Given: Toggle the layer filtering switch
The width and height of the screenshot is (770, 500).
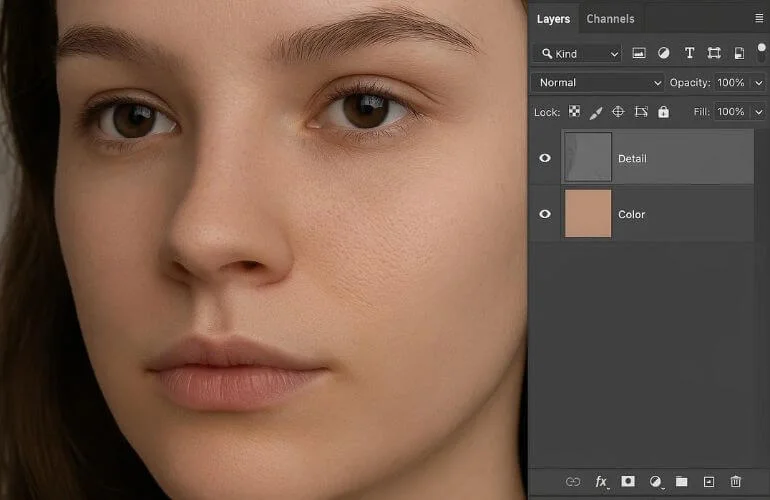Looking at the screenshot, I should [x=761, y=51].
